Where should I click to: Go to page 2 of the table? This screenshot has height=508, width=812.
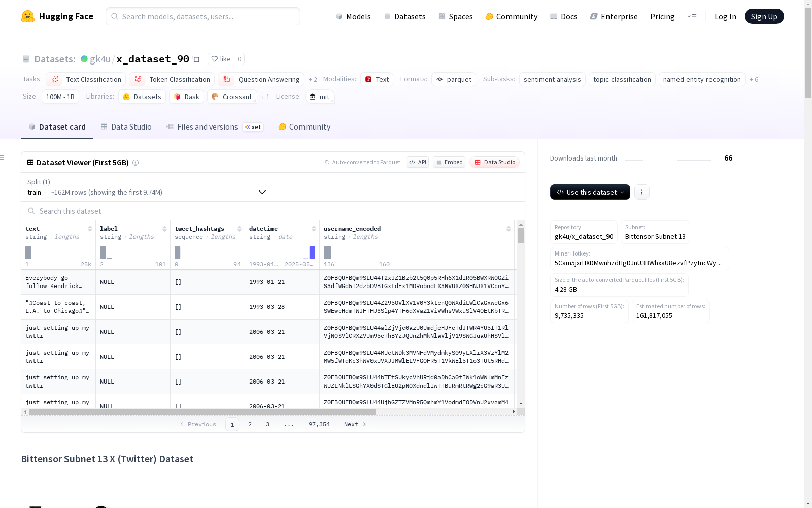pos(250,424)
